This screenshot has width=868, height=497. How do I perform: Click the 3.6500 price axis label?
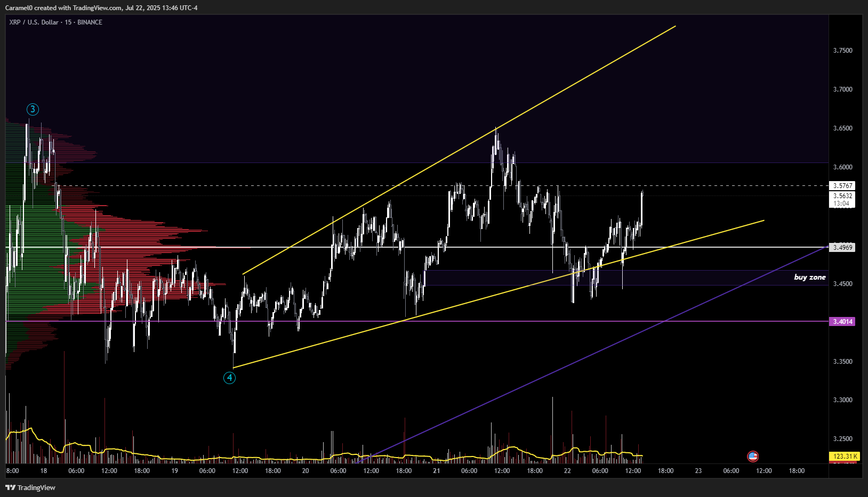click(842, 128)
